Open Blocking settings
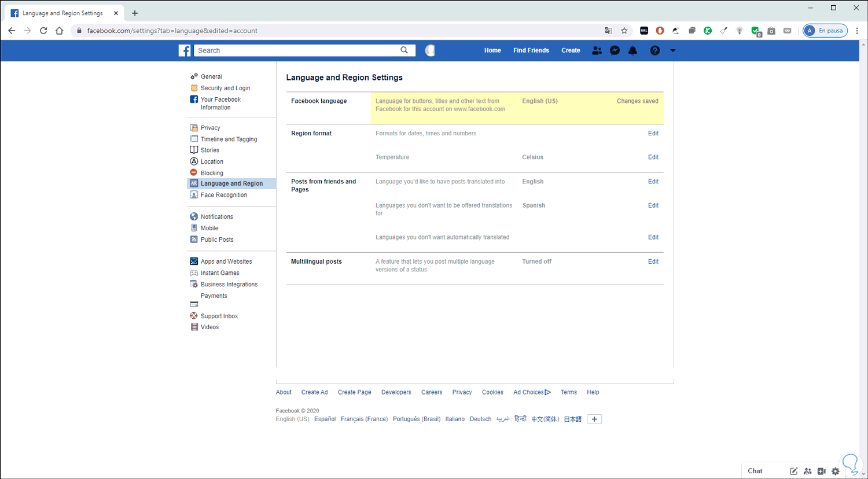The image size is (868, 479). click(x=212, y=173)
